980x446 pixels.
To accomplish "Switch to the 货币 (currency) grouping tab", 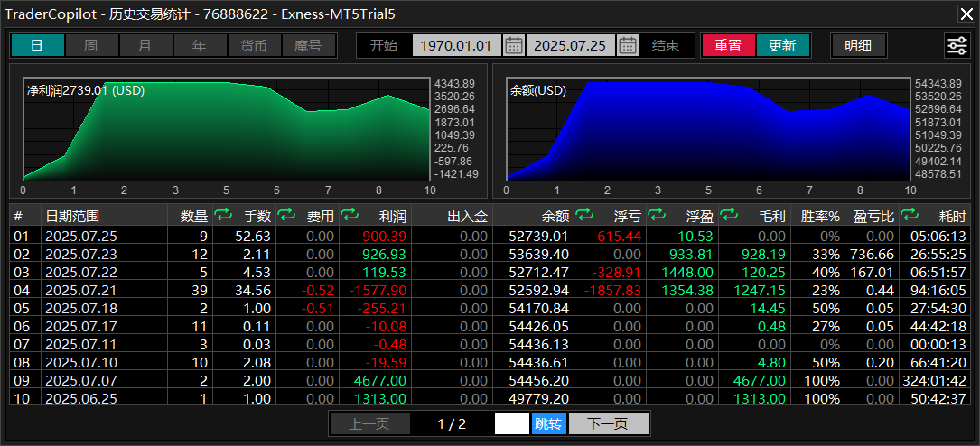I will click(254, 46).
